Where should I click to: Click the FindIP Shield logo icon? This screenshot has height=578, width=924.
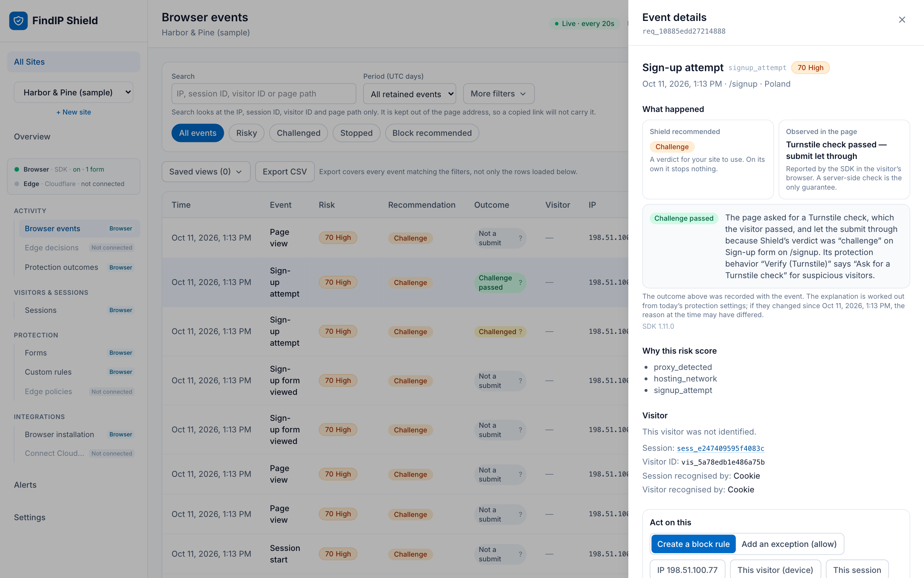[x=18, y=20]
